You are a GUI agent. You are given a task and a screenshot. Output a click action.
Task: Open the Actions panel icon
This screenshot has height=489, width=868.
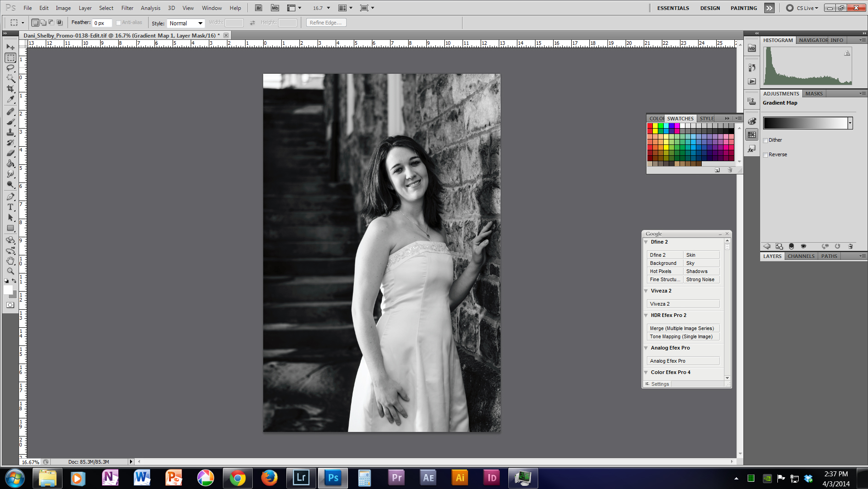pos(752,81)
